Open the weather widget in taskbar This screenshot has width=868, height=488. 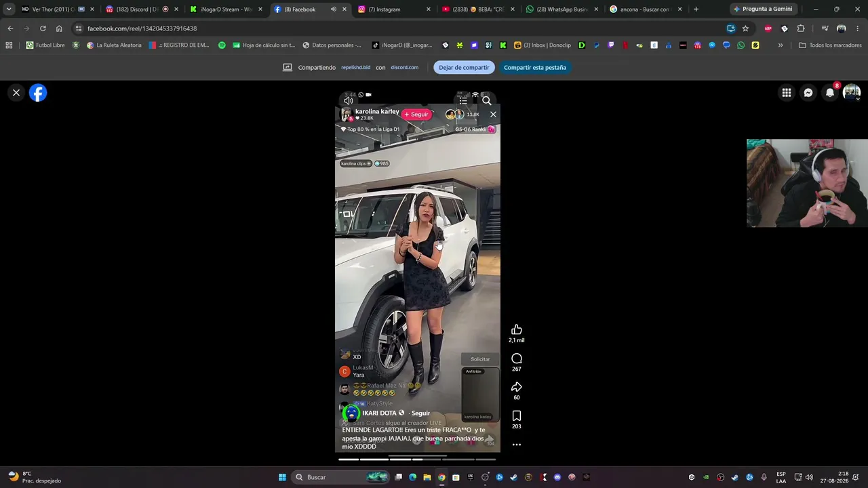click(x=34, y=477)
